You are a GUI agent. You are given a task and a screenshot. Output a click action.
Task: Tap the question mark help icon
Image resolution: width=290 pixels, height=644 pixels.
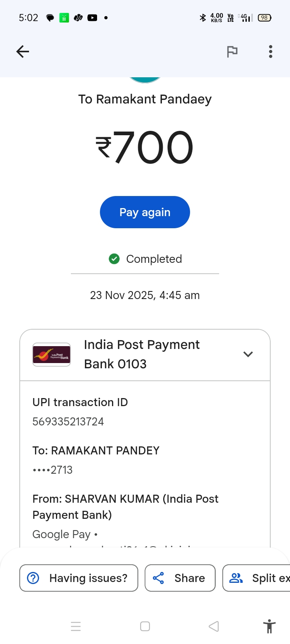coord(33,578)
